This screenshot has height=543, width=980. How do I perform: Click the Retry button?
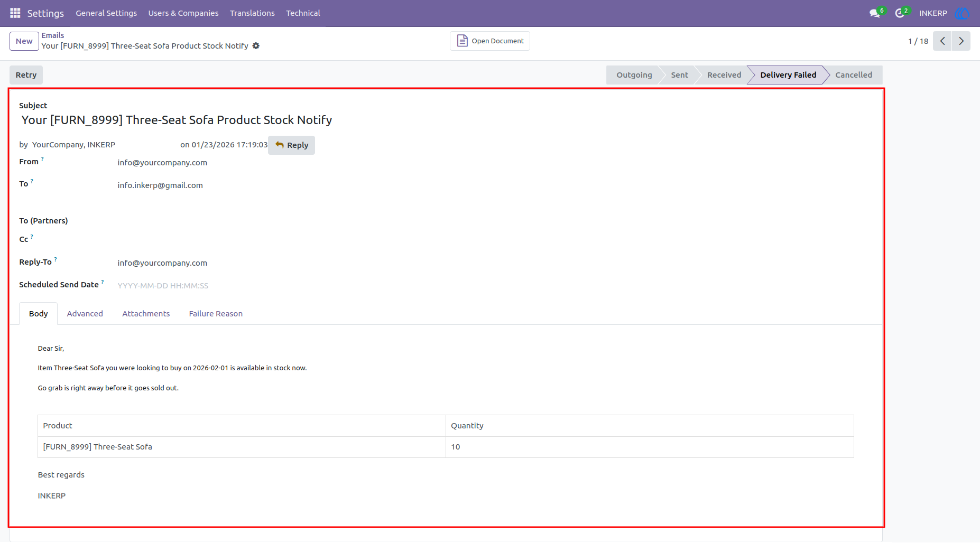pos(26,75)
